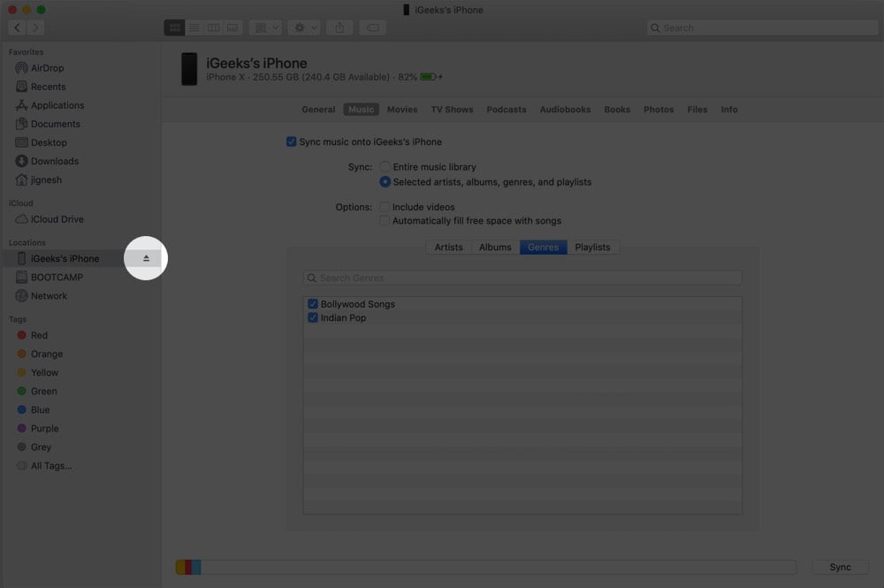Click the Edit Tags toolbar icon
884x588 pixels.
(373, 27)
